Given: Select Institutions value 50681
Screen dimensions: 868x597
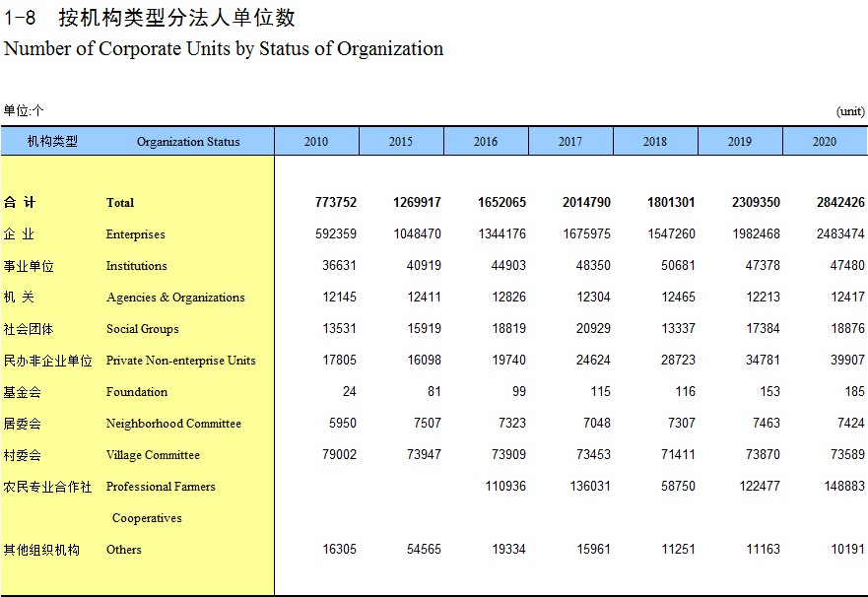Looking at the screenshot, I should click(x=678, y=266).
